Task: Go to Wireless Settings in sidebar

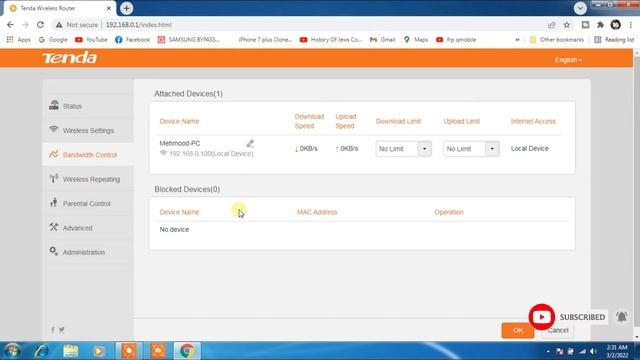Action: point(88,130)
